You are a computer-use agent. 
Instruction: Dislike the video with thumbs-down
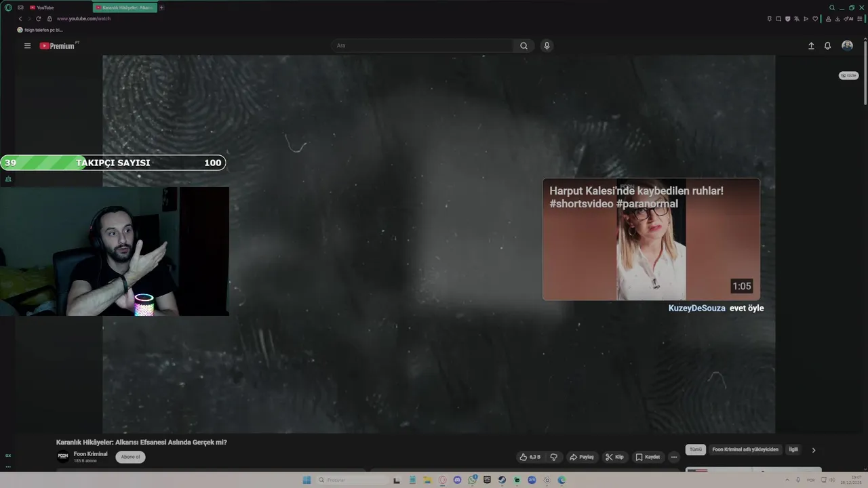[554, 457]
